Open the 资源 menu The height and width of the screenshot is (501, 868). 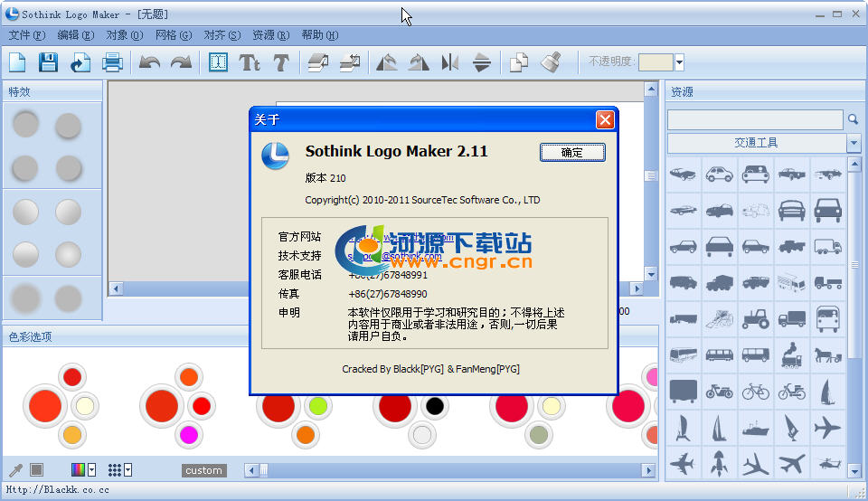270,35
